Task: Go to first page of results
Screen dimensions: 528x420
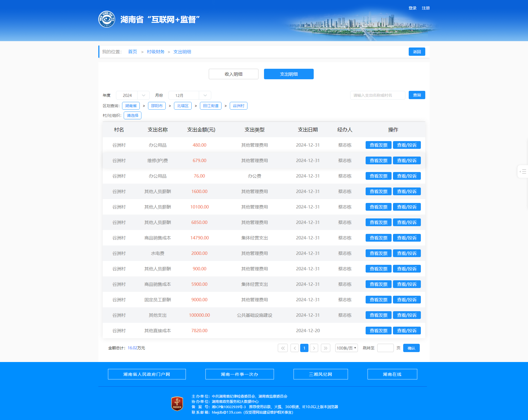Action: click(x=283, y=348)
